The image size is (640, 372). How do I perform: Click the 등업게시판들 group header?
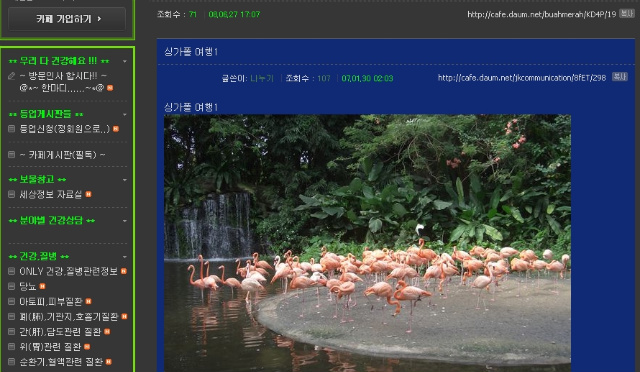[x=46, y=114]
